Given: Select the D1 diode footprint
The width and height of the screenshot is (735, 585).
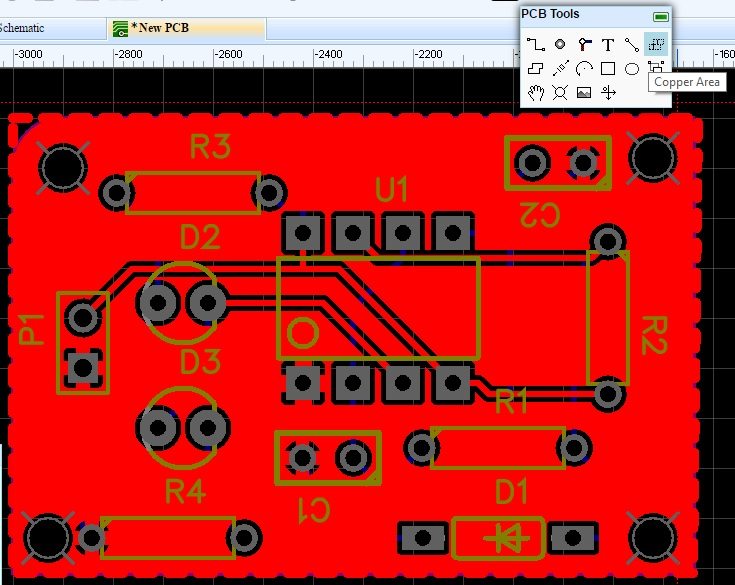Looking at the screenshot, I should [497, 538].
